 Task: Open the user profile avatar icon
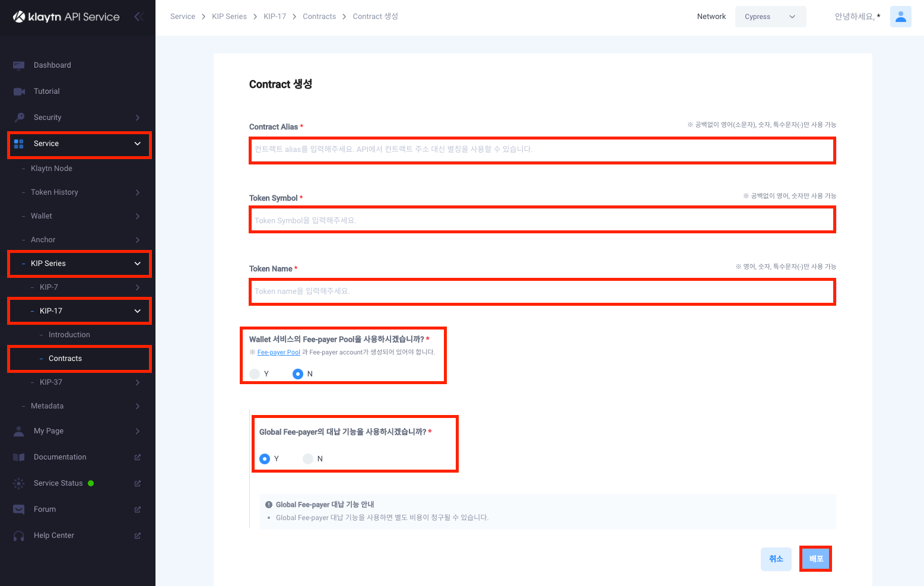point(900,17)
